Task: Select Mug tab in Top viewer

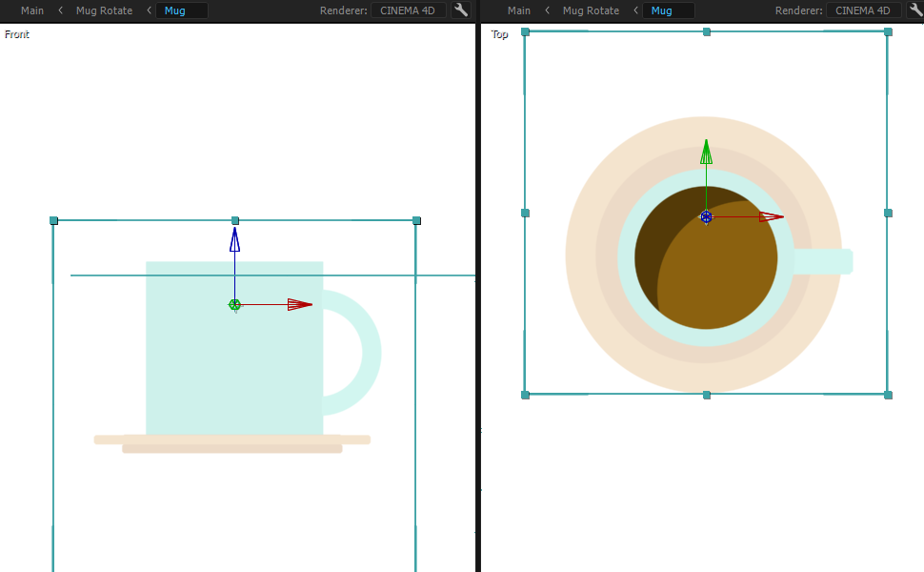Action: tap(669, 10)
